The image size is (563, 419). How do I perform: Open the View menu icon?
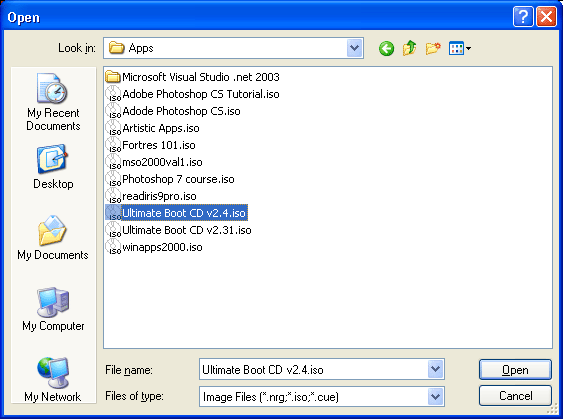[460, 48]
